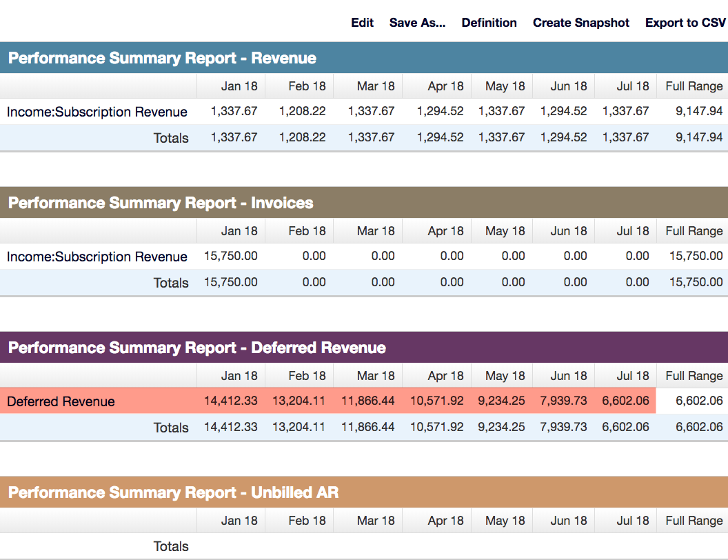Viewport: 728px width, 560px height.
Task: Click Full Range 15,750.00 in Invoices Totals row
Action: tap(696, 282)
